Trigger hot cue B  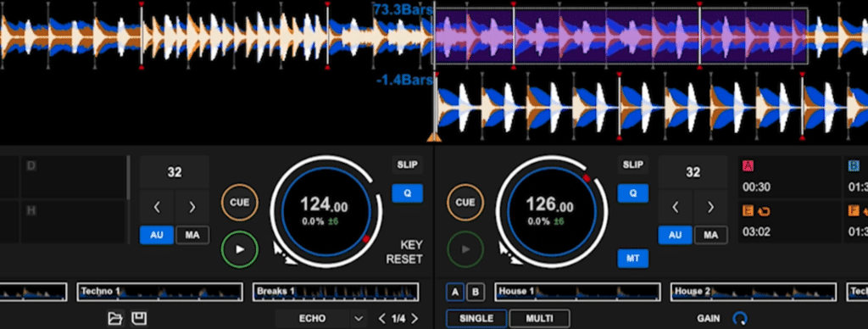pyautogui.click(x=856, y=176)
